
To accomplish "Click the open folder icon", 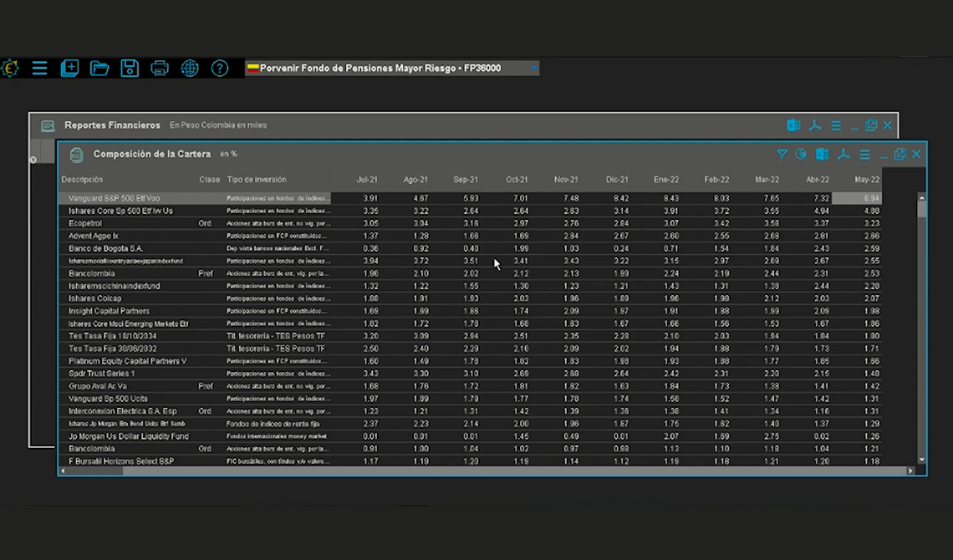I will click(99, 68).
